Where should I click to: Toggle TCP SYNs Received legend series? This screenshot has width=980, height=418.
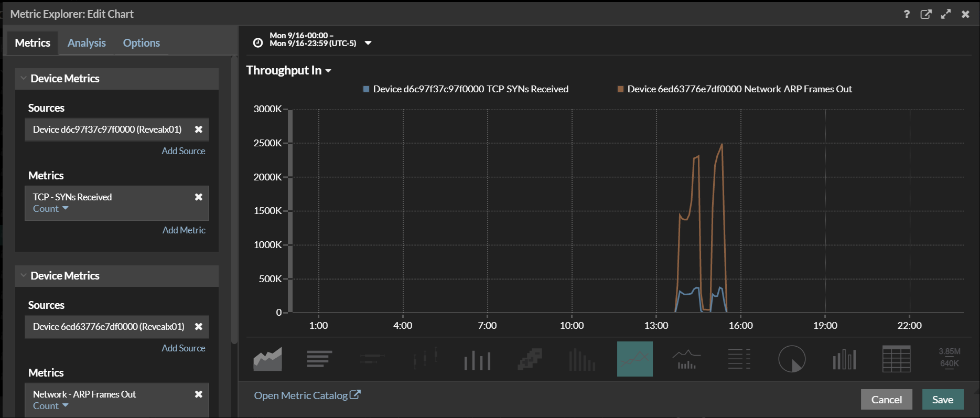[x=470, y=89]
